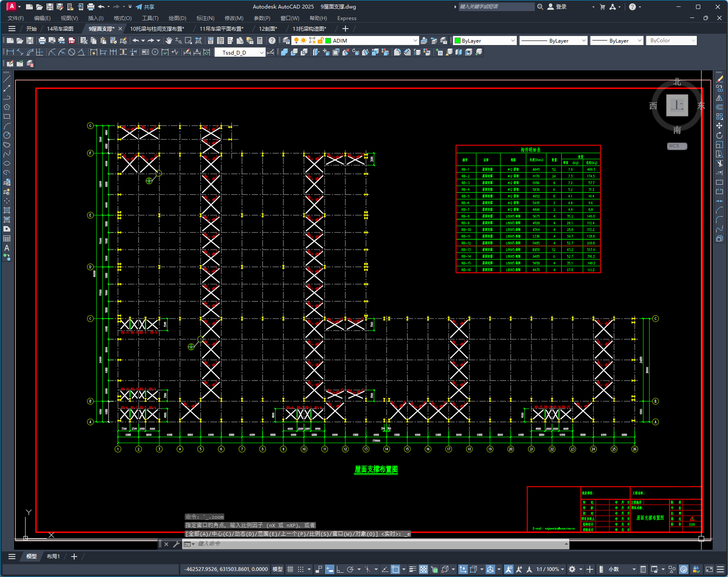
Task: Click the Cut to clipboard icon
Action: [84, 41]
